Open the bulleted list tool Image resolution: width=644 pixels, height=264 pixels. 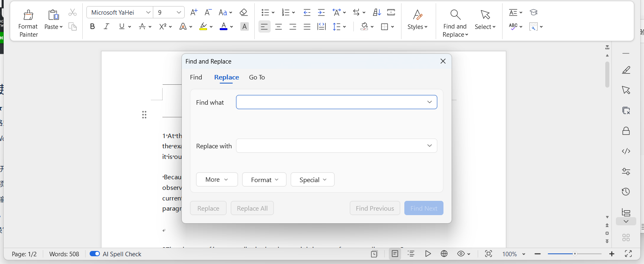265,13
